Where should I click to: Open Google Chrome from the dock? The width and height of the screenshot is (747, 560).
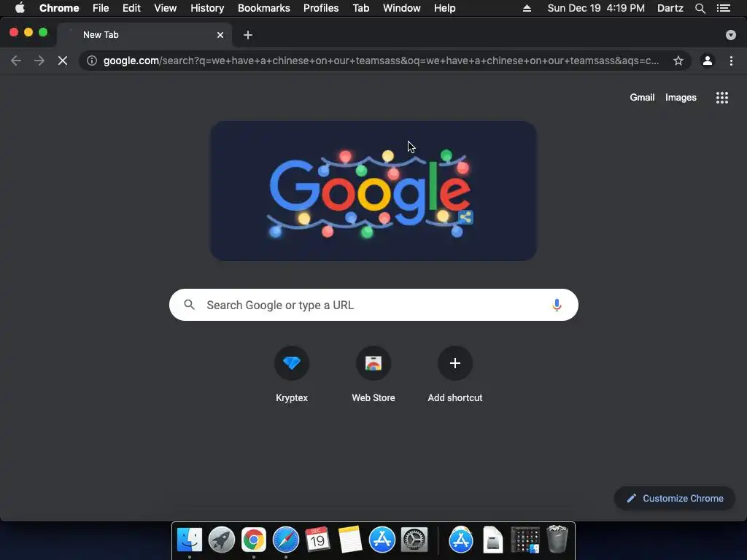coord(253,540)
